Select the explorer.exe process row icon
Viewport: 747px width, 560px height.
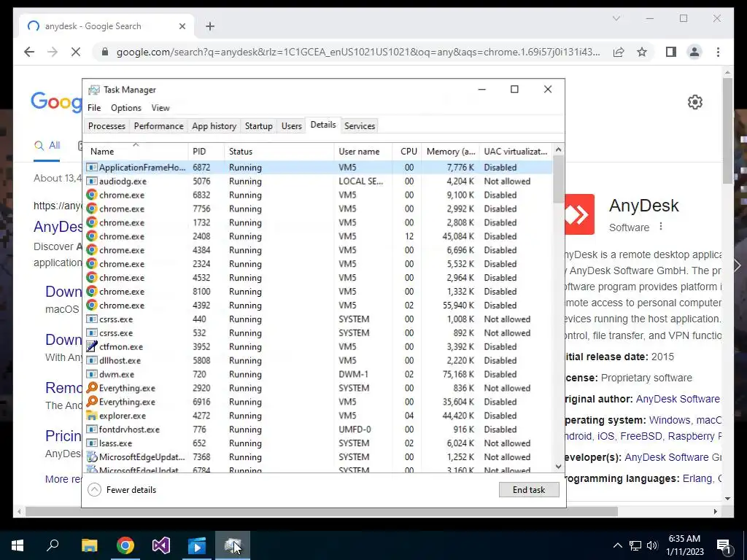91,415
